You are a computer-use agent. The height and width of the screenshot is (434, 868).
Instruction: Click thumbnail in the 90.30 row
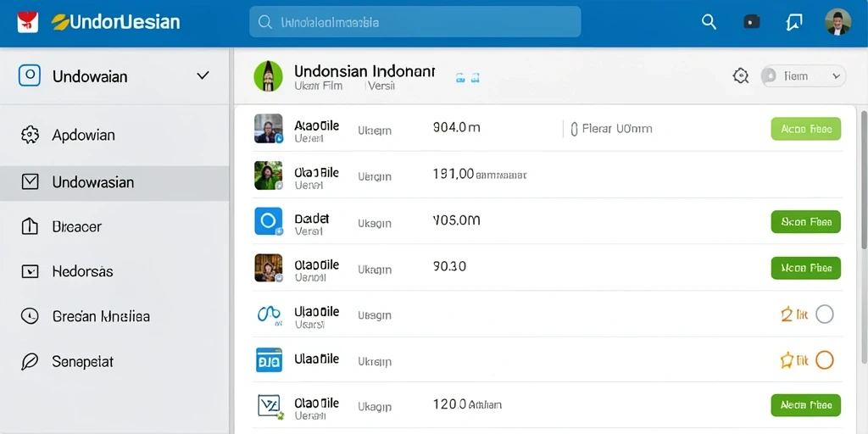pyautogui.click(x=269, y=268)
